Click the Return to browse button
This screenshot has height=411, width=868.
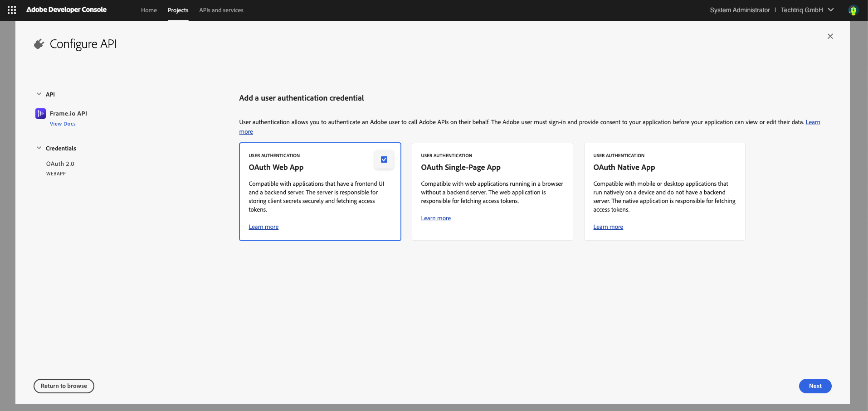64,386
